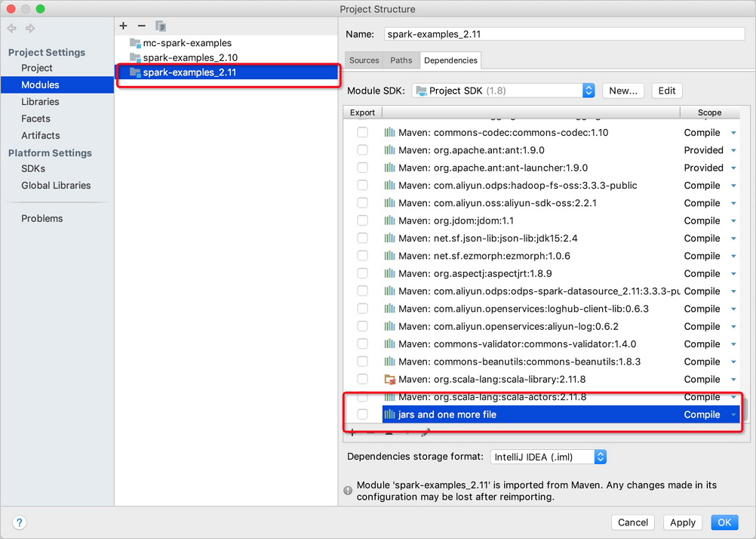Click the library icon for org.apache.ant:ant:1.9.0
Viewport: 756px width, 539px height.
click(389, 150)
